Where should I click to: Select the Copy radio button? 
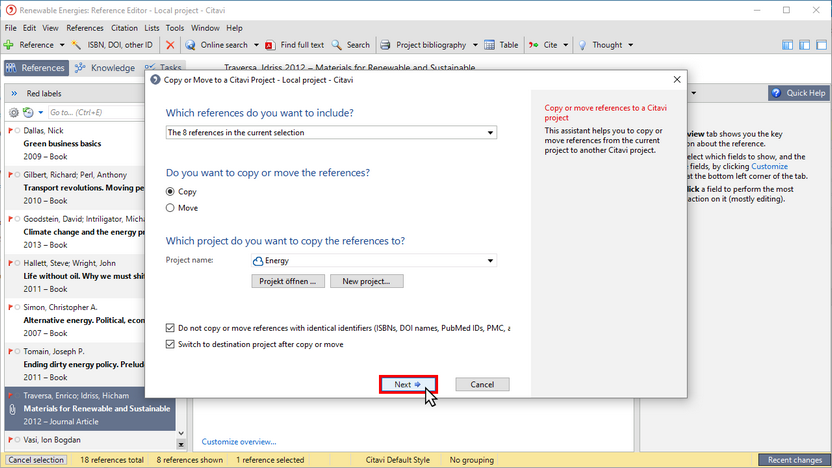[x=170, y=192]
